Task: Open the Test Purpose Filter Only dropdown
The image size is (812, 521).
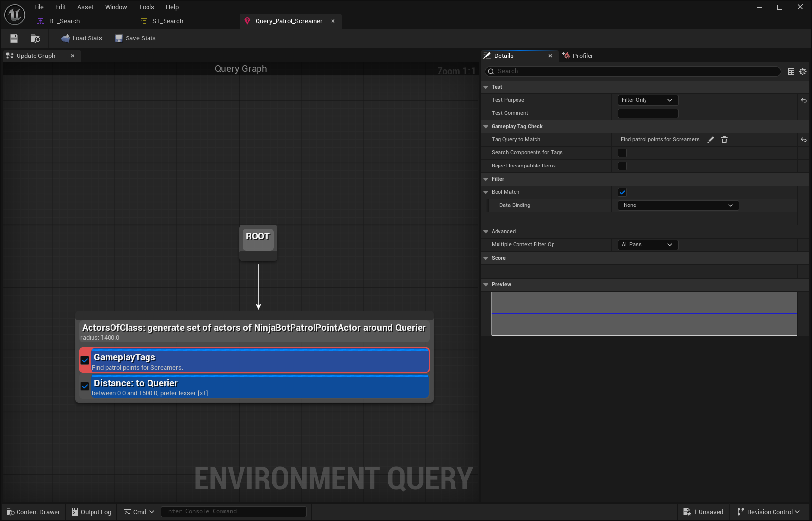Action: point(647,100)
